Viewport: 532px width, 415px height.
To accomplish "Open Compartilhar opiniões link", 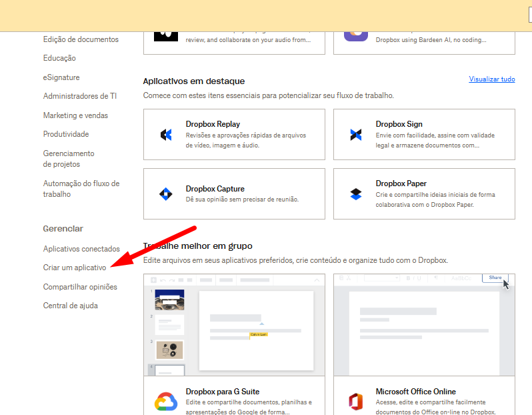I will pyautogui.click(x=80, y=287).
